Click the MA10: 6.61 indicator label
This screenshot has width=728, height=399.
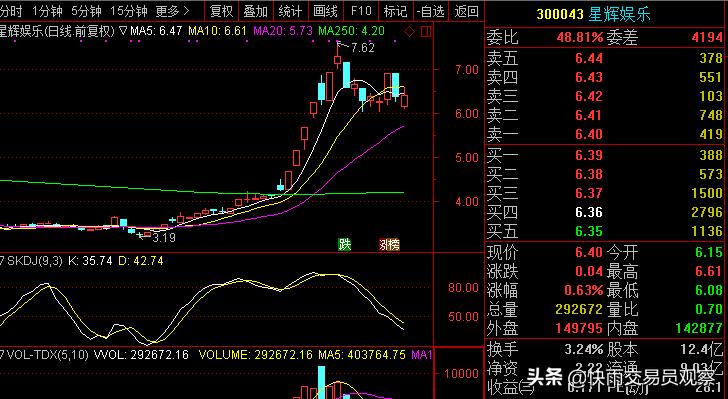pyautogui.click(x=217, y=31)
